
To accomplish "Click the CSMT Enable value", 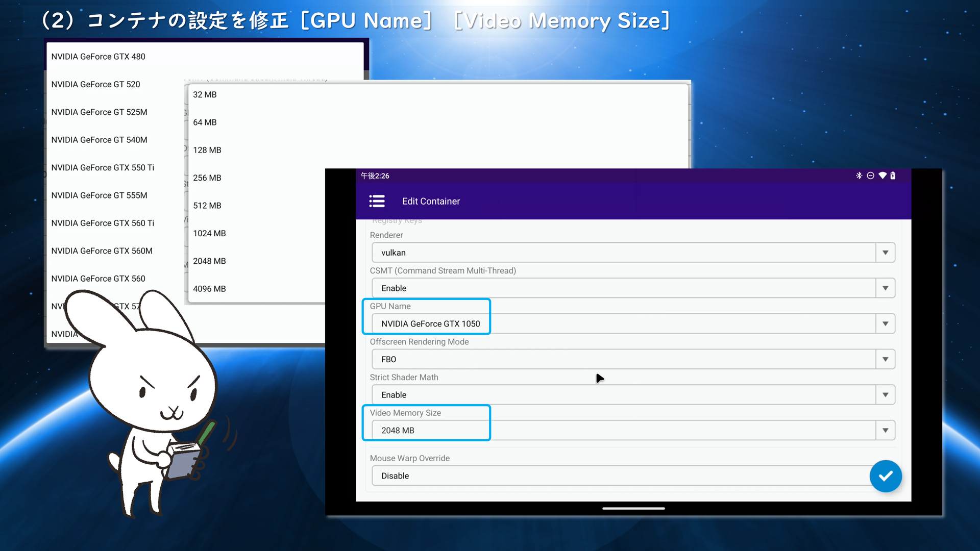I will [394, 288].
